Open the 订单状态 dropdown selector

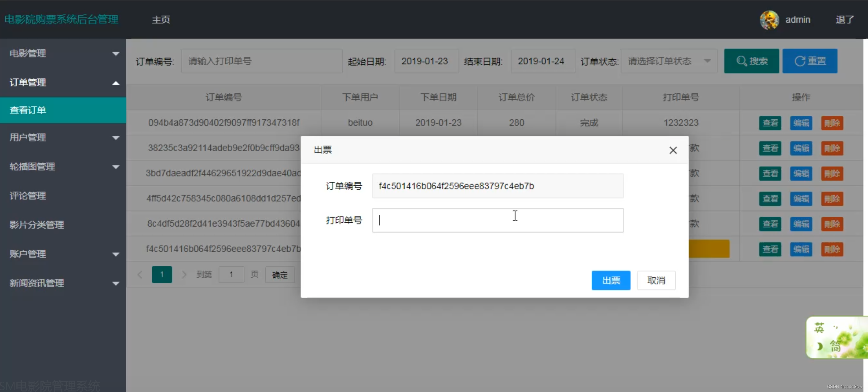[x=669, y=61]
